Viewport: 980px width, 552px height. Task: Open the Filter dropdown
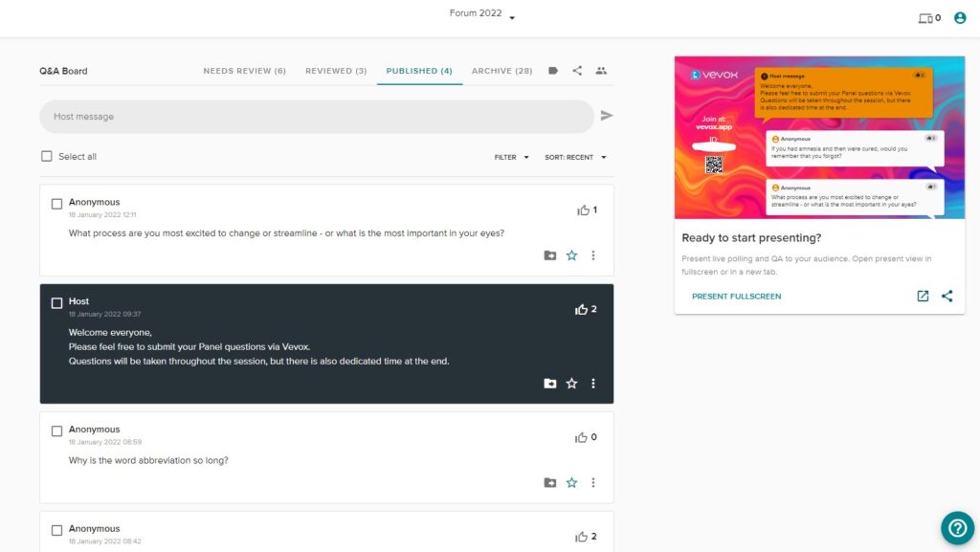(511, 157)
